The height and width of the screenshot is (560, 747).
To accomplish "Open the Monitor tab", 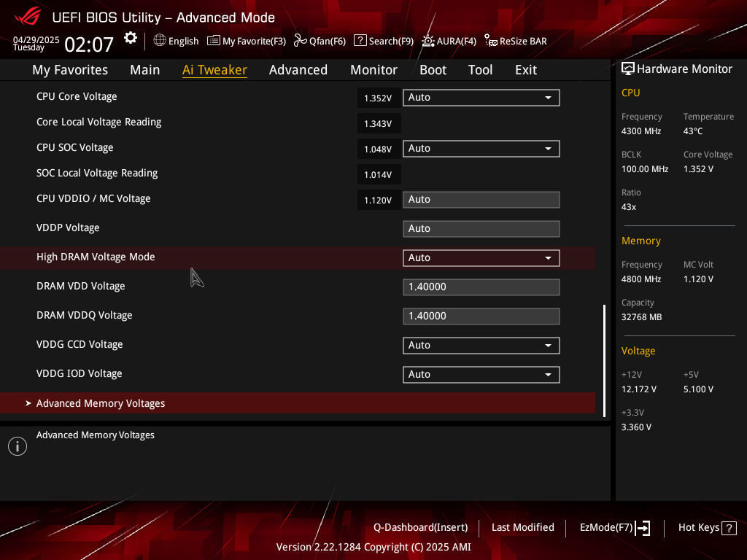I will pos(373,70).
